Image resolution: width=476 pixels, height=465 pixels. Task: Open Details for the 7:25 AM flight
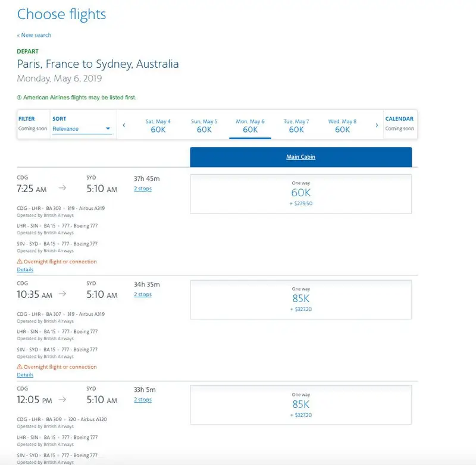point(25,270)
